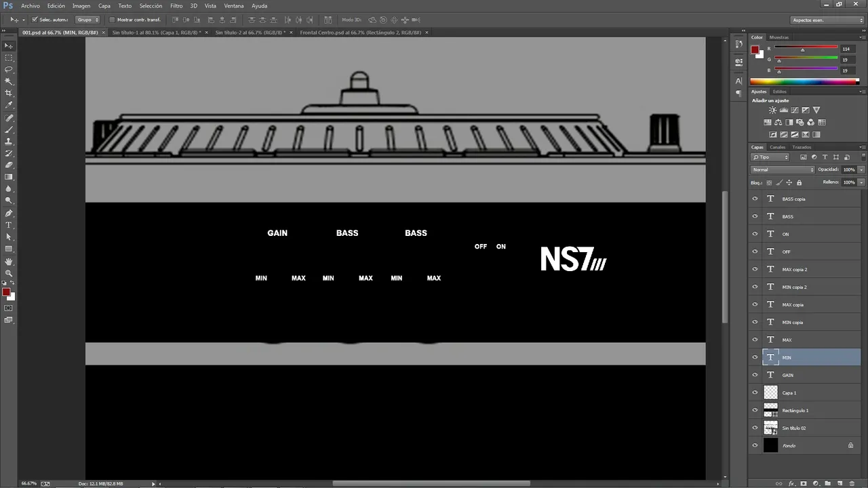The image size is (868, 488).
Task: Hide the Capa 1 layer
Action: click(755, 392)
